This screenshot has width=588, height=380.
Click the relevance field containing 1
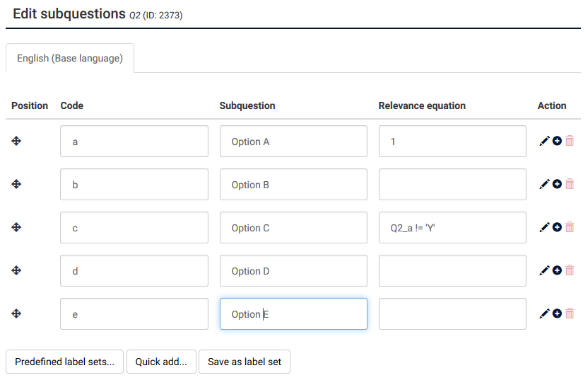(452, 142)
